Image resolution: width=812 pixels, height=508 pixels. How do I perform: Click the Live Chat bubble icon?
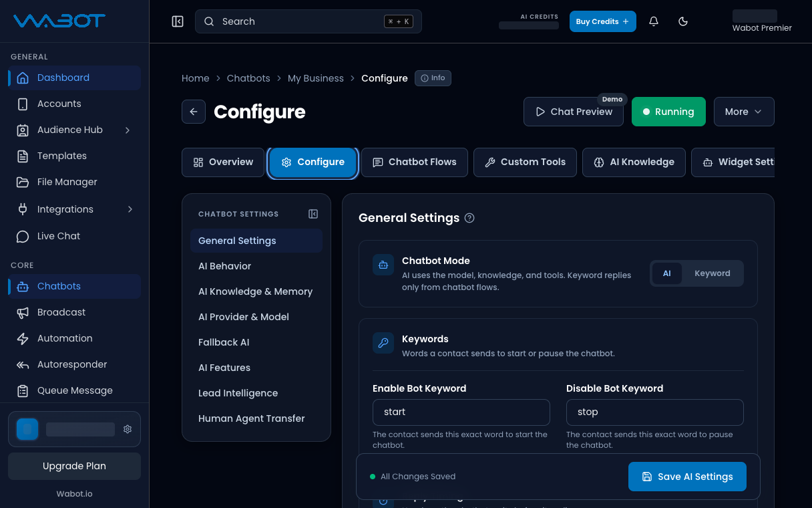(x=23, y=236)
